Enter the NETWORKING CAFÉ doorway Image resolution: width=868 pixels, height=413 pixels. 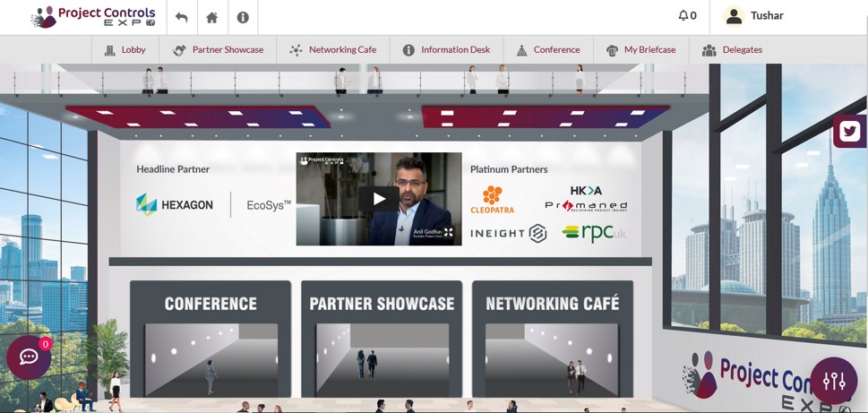(553, 339)
